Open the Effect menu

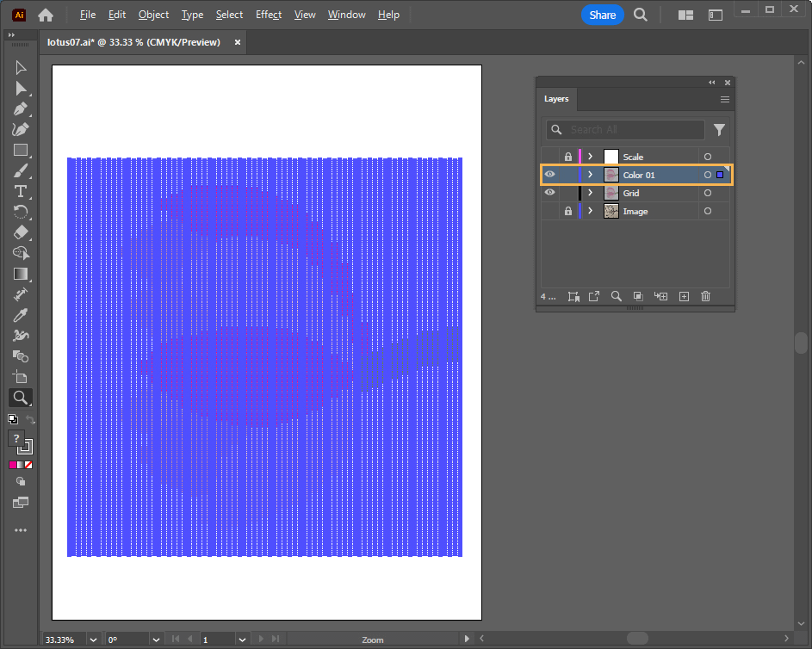(269, 15)
